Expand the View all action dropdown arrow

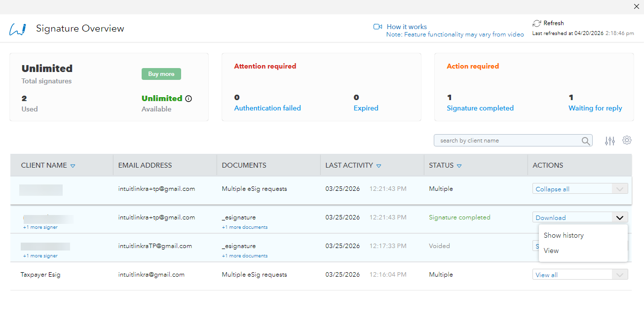click(620, 275)
